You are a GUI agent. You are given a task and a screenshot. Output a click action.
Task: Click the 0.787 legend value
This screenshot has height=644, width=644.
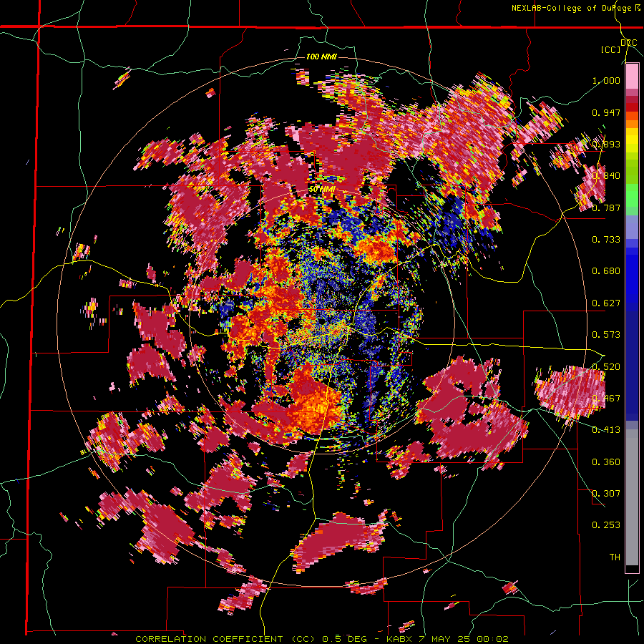pos(606,208)
